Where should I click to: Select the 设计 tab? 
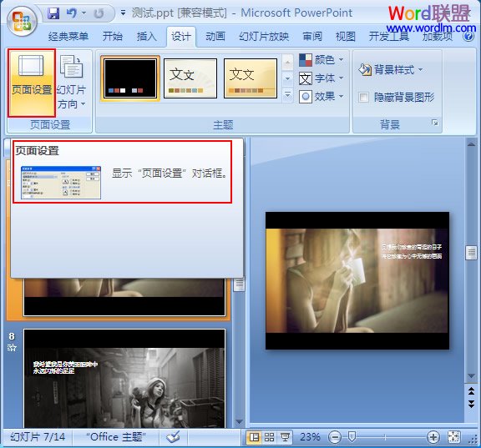point(181,37)
